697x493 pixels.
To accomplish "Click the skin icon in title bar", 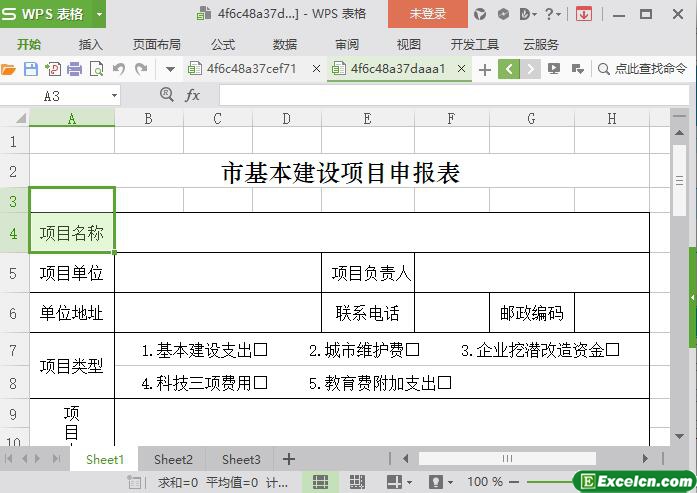I will coord(480,14).
